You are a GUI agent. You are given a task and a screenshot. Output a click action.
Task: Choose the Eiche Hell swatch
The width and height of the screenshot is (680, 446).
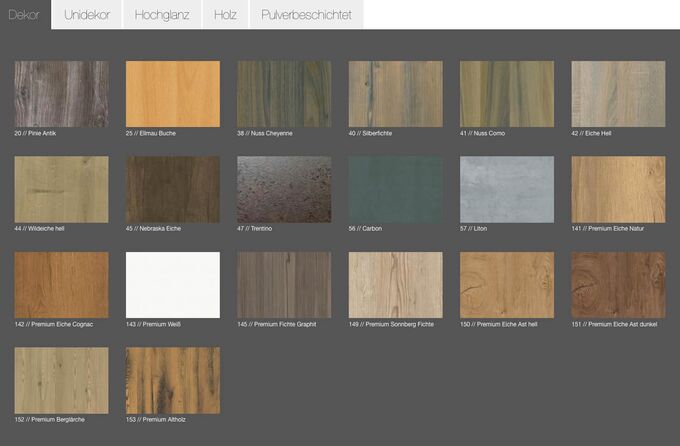pyautogui.click(x=618, y=94)
